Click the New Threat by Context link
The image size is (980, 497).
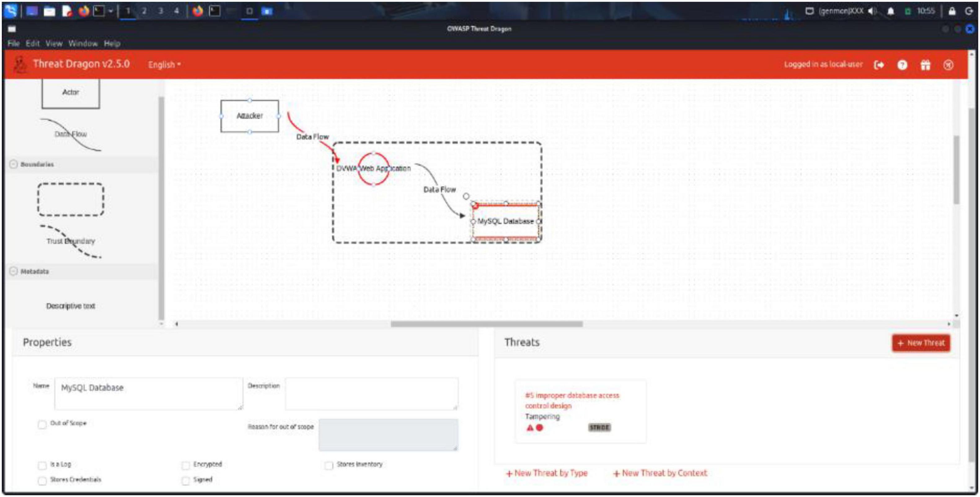click(660, 473)
